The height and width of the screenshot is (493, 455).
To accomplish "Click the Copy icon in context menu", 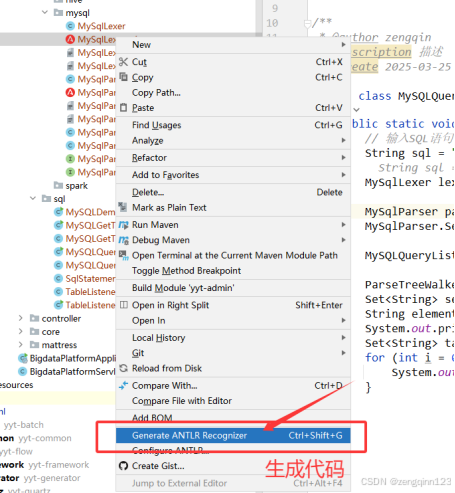I will (123, 77).
